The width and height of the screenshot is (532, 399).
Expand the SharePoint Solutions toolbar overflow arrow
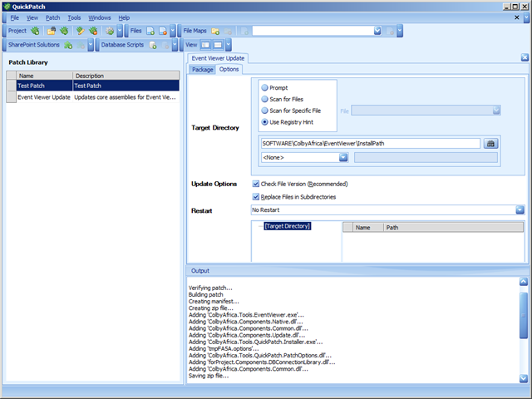[x=91, y=45]
